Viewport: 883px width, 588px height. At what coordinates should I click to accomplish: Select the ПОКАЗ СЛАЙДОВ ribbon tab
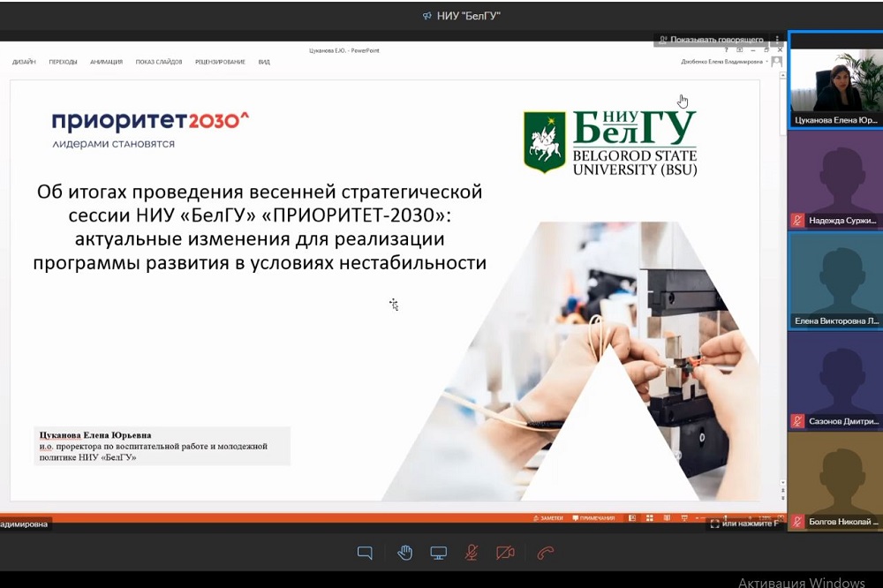point(159,62)
